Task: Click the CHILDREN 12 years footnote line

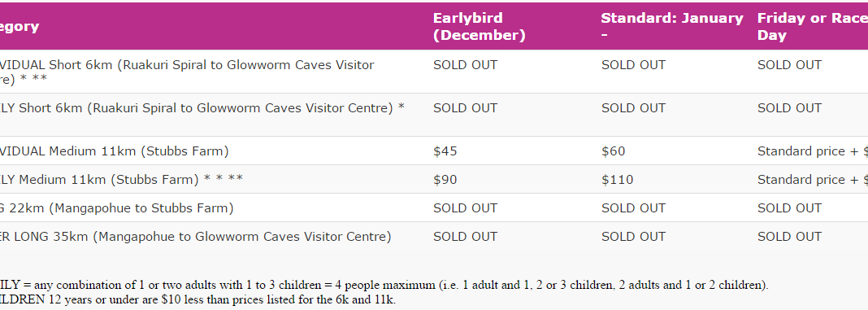Action: pyautogui.click(x=198, y=300)
